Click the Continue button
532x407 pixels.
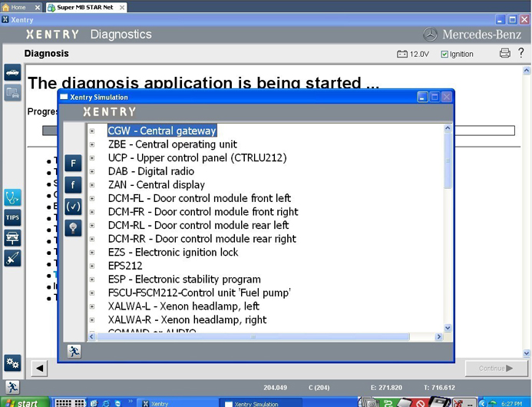tap(496, 369)
